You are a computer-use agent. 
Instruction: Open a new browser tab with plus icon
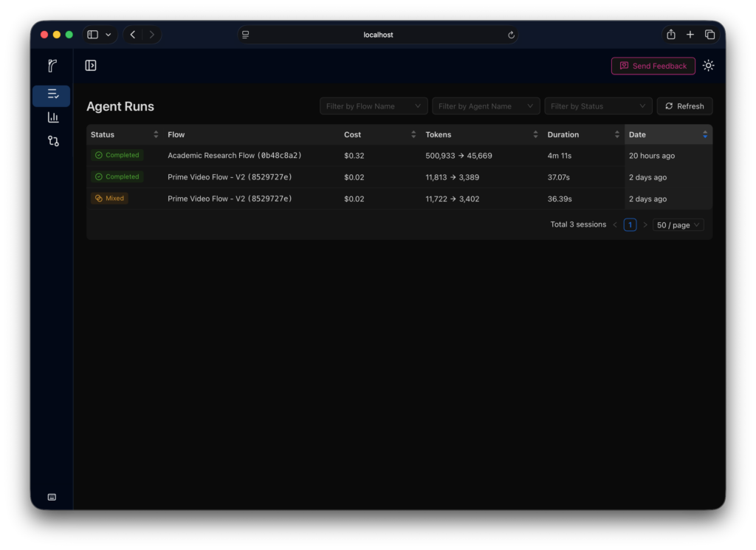pyautogui.click(x=690, y=35)
